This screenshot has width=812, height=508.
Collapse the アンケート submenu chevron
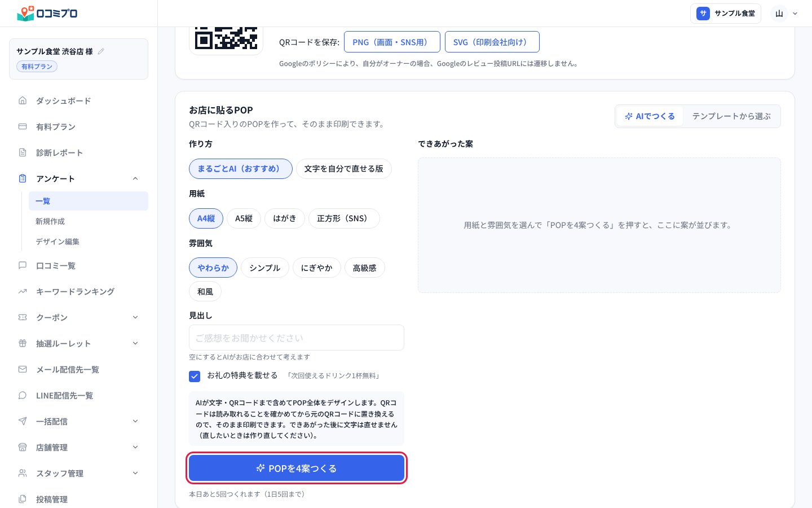(135, 178)
